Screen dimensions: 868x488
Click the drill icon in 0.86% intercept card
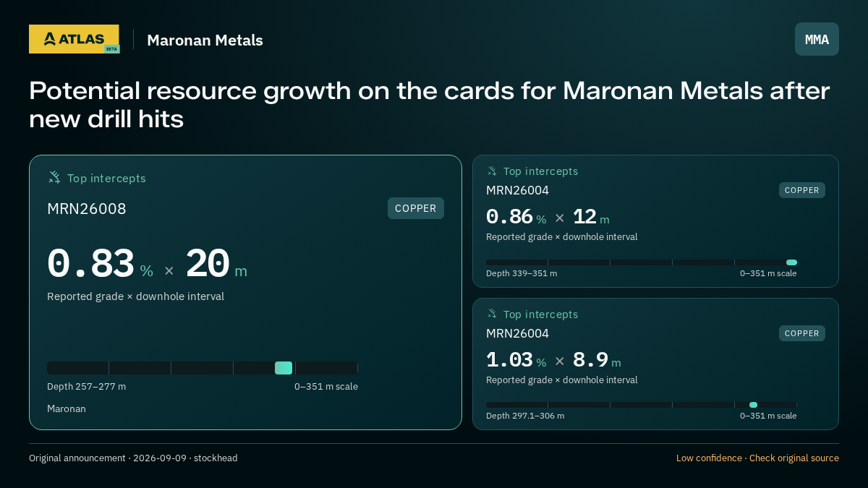[x=492, y=171]
